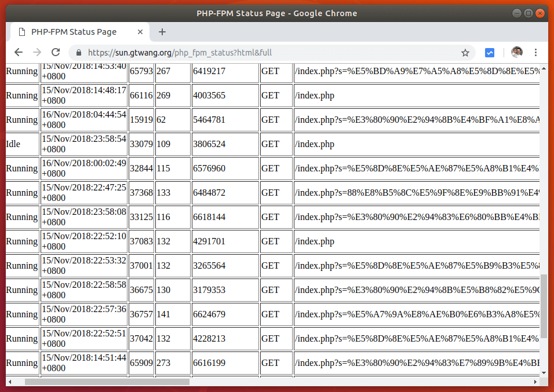Click the /index.php request URI text
The height and width of the screenshot is (392, 554).
[314, 95]
